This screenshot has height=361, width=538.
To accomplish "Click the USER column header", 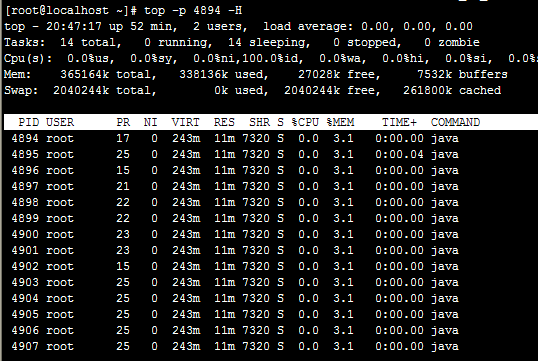I will 60,123.
